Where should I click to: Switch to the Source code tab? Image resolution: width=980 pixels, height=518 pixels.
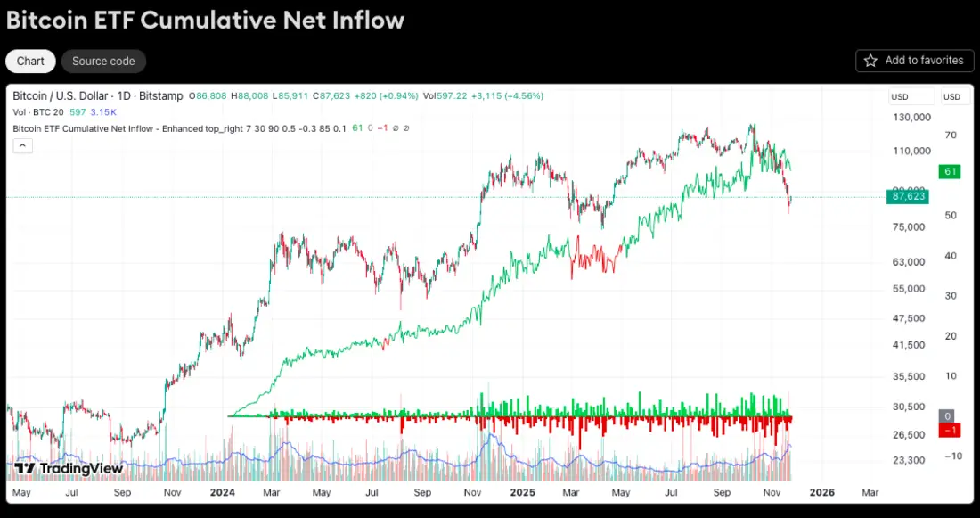(x=103, y=62)
